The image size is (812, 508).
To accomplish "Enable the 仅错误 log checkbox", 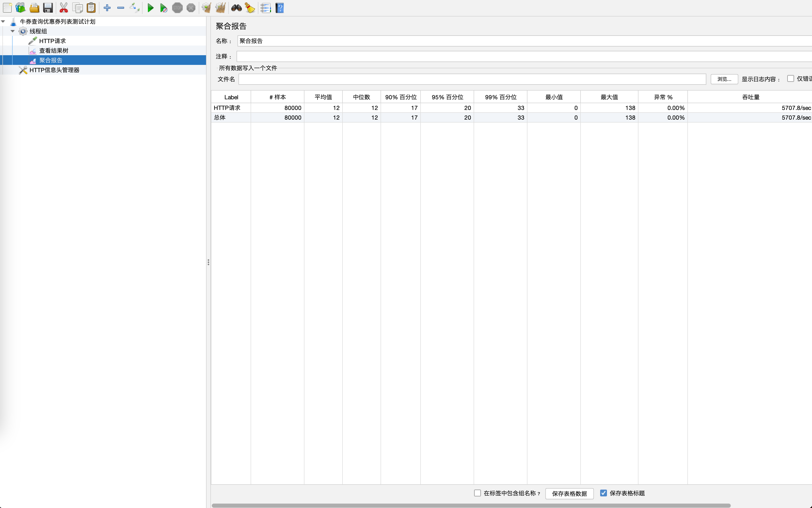I will 790,79.
